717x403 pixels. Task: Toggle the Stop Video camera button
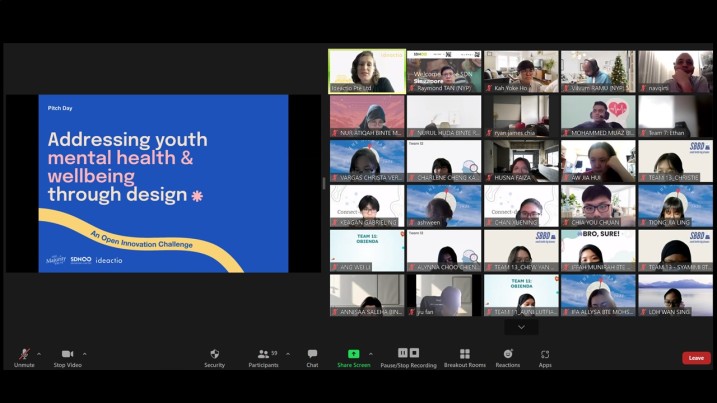click(x=67, y=354)
